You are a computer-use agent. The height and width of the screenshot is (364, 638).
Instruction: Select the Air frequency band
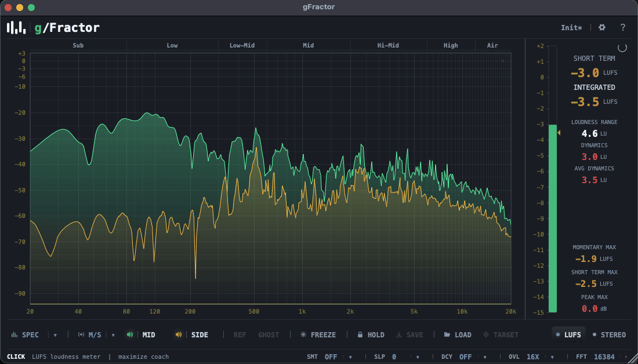[492, 45]
